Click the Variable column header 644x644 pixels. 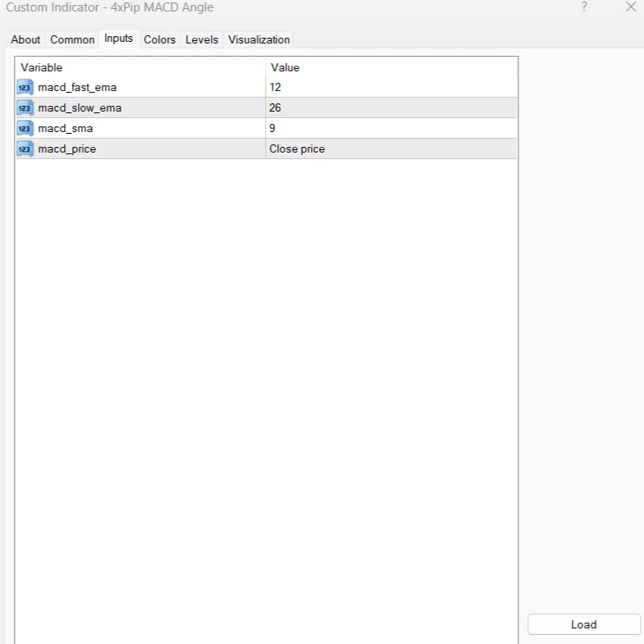coord(139,67)
